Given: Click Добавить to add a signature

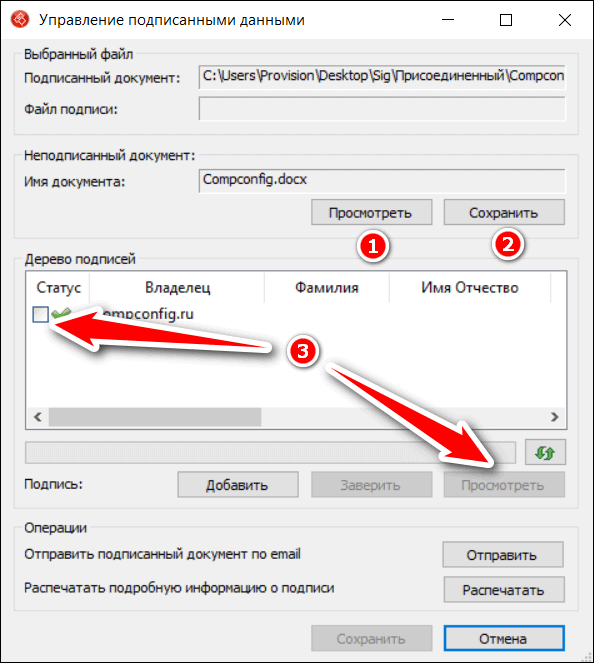Looking at the screenshot, I should point(238,485).
